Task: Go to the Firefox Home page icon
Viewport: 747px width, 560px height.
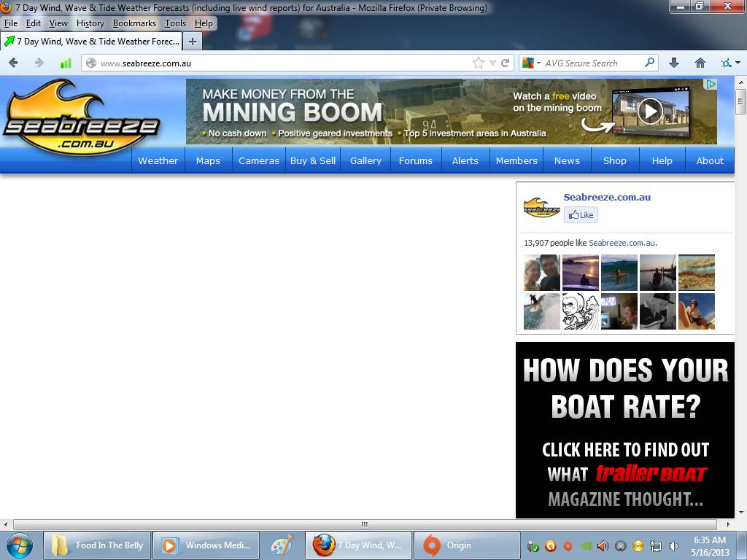Action: [x=700, y=63]
